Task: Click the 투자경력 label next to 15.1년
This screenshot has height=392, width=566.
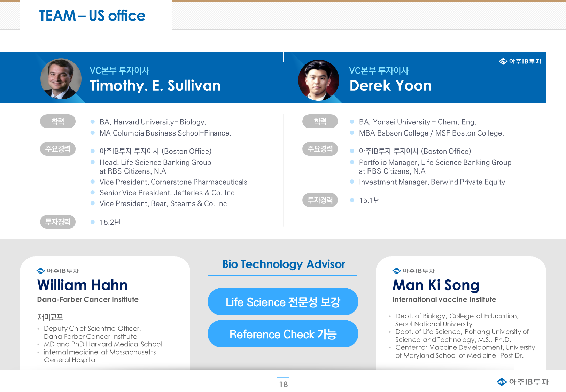Action: [x=320, y=200]
